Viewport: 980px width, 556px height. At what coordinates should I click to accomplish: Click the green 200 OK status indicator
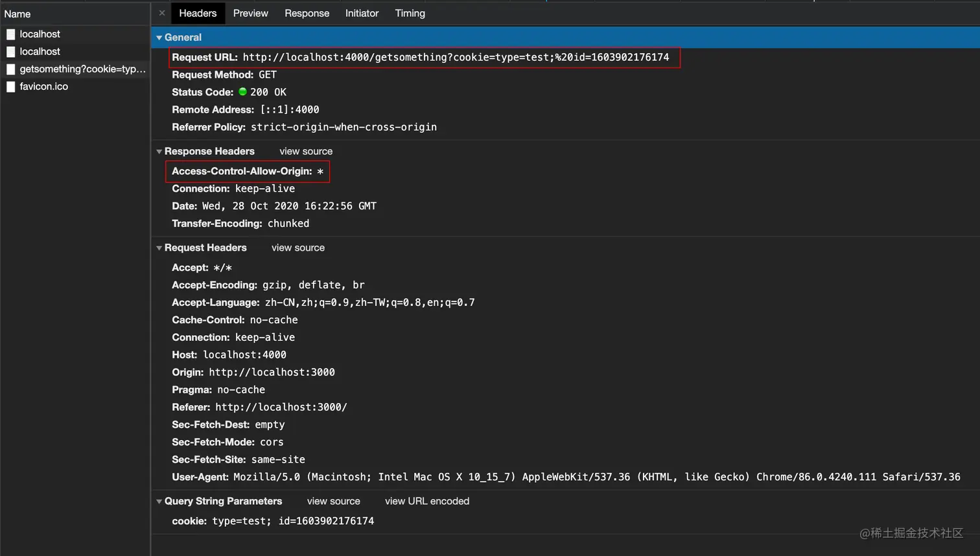(242, 92)
